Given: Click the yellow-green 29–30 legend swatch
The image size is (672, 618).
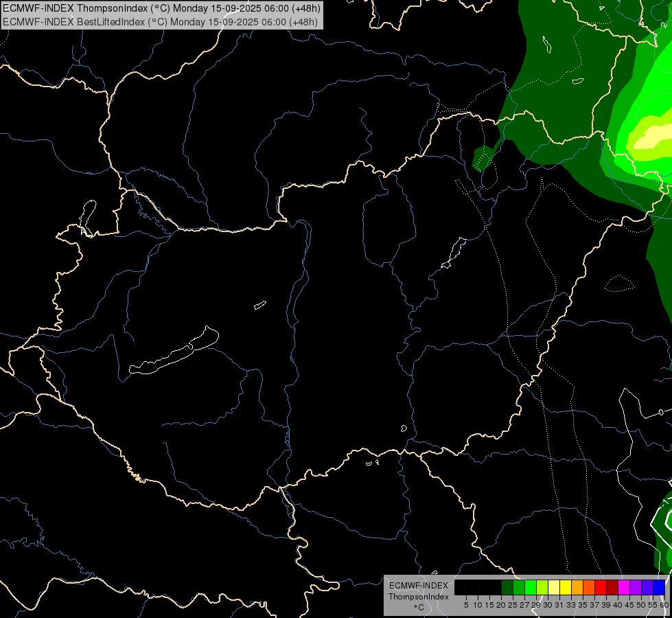Looking at the screenshot, I should (542, 587).
